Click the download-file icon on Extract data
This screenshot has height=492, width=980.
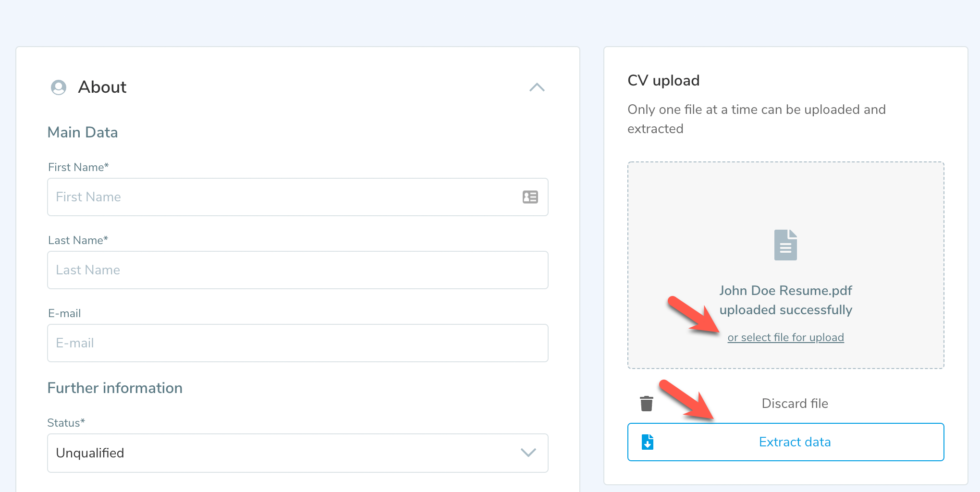[x=647, y=442]
